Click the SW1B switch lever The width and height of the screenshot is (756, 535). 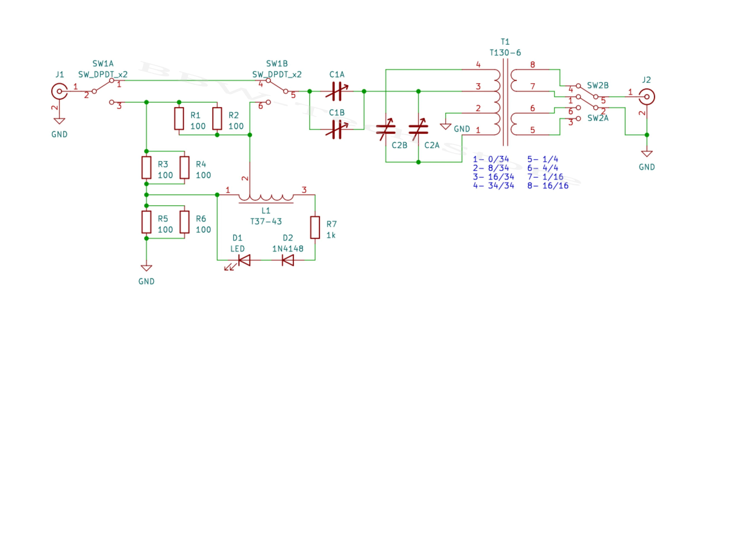click(x=277, y=86)
